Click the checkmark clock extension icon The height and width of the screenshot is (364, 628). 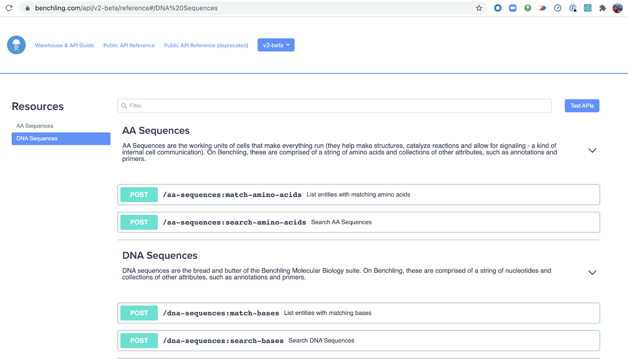tap(557, 8)
